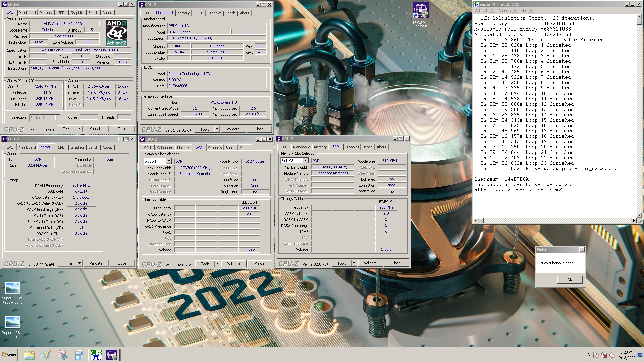Viewport: 644px width, 362px height.
Task: Click Tools button in the Memory-tab CPU-Z window
Action: (x=67, y=263)
